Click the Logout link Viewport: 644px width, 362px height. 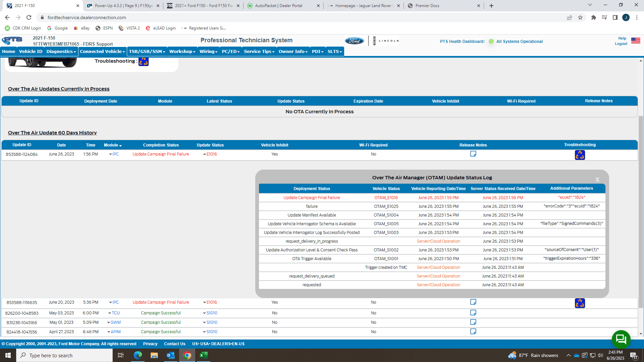pyautogui.click(x=621, y=44)
